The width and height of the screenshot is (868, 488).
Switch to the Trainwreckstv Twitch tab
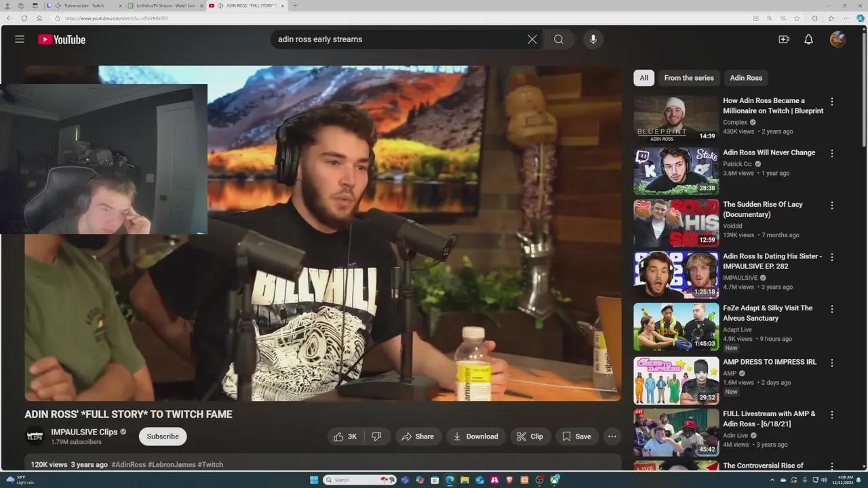[x=83, y=5]
